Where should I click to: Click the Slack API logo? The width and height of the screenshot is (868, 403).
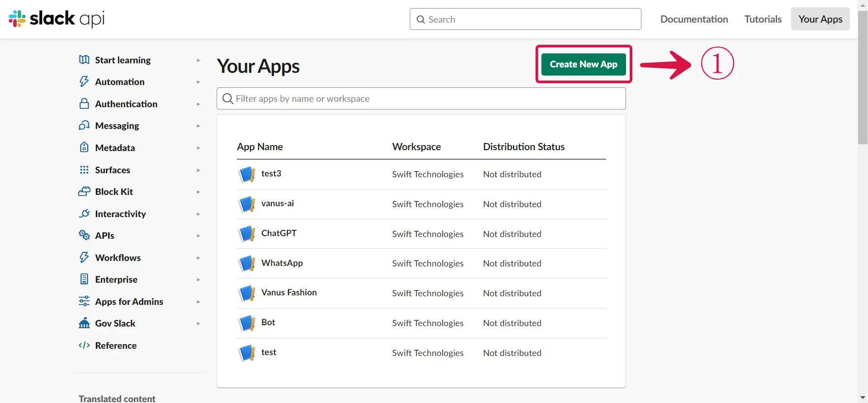tap(57, 19)
